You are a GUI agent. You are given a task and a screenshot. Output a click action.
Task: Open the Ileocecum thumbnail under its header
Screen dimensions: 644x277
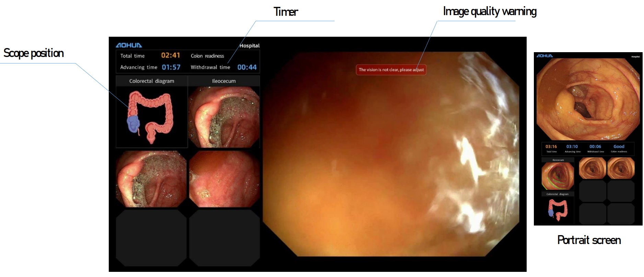pos(224,117)
